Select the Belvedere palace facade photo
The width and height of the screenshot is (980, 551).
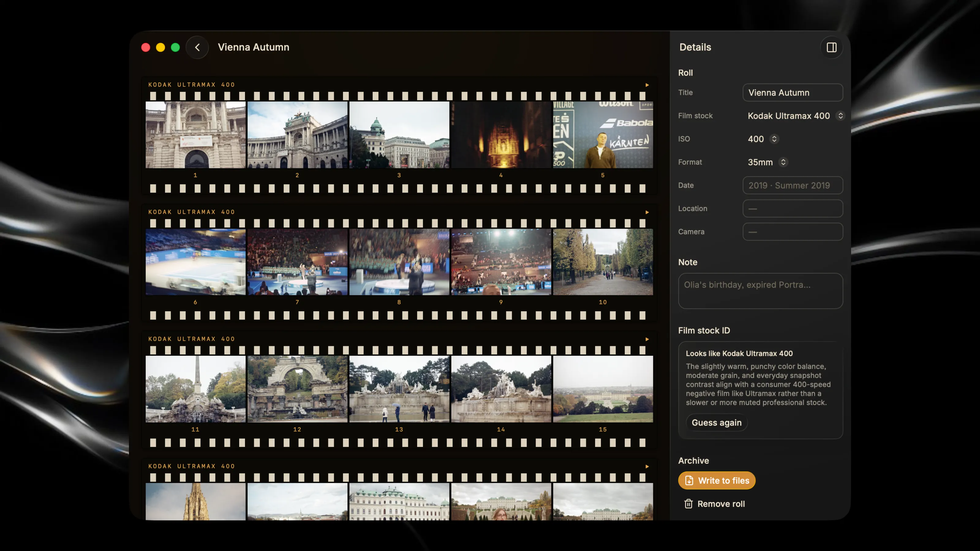(399, 502)
